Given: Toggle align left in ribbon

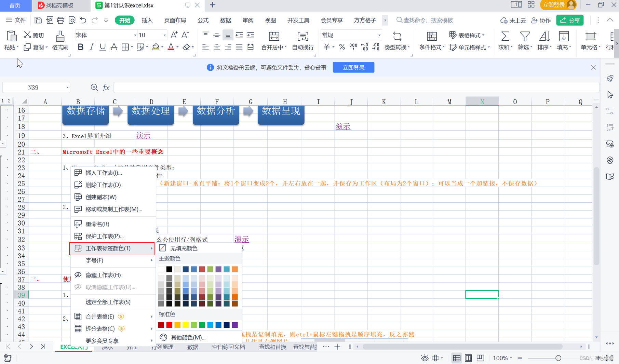Looking at the screenshot, I should tap(205, 47).
